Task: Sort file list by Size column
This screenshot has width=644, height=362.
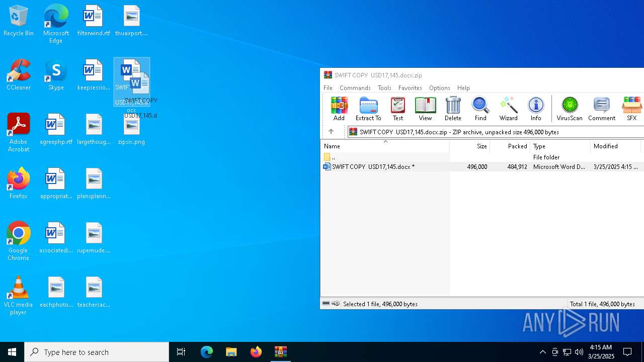Action: [469, 146]
